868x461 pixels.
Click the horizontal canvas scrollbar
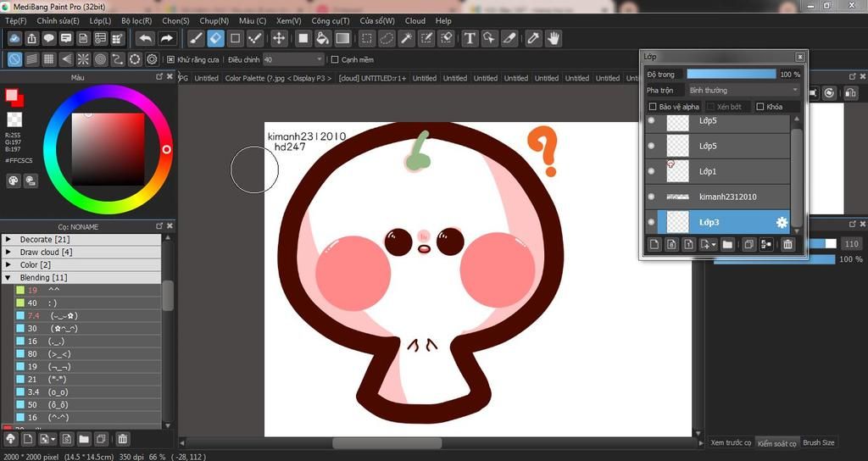pyautogui.click(x=387, y=442)
